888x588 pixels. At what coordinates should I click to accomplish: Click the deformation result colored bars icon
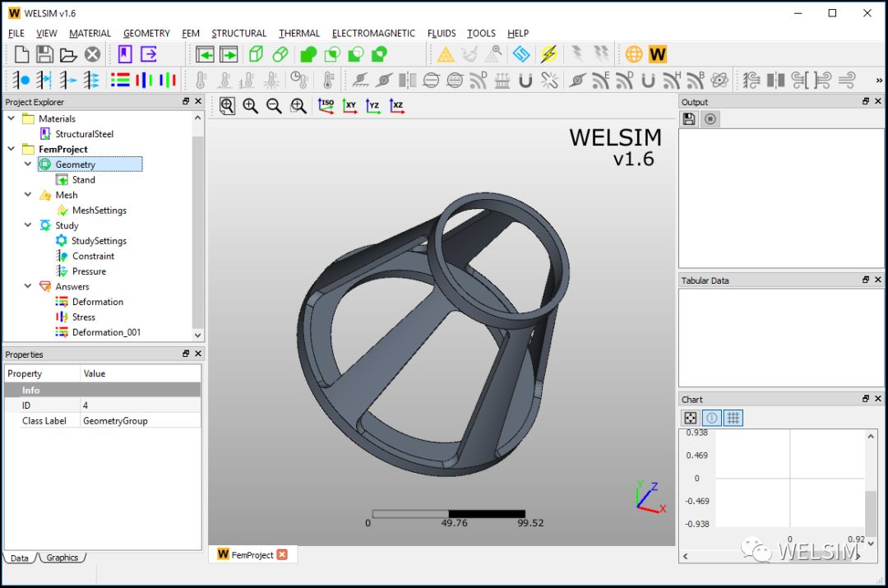(120, 80)
